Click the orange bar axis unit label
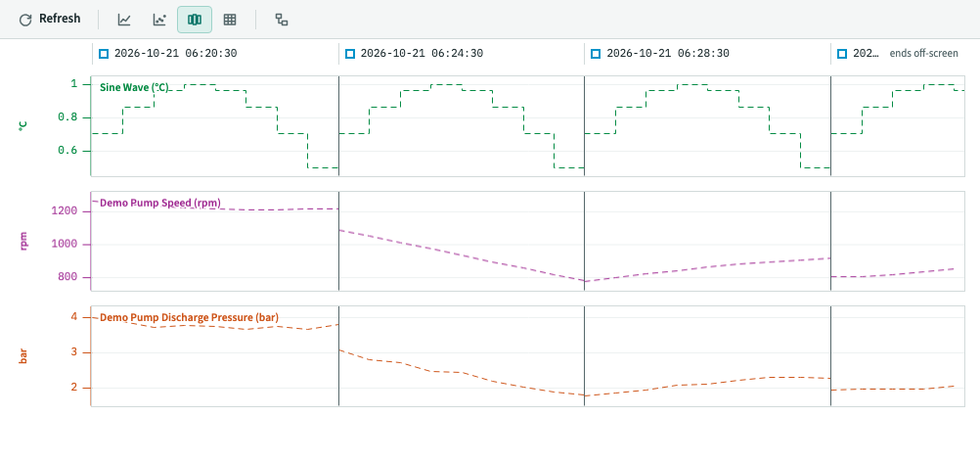This screenshot has width=980, height=463. pos(23,356)
